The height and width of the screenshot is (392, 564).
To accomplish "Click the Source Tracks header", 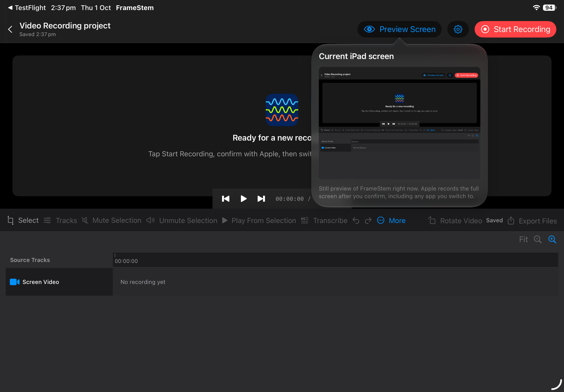I will tap(30, 260).
